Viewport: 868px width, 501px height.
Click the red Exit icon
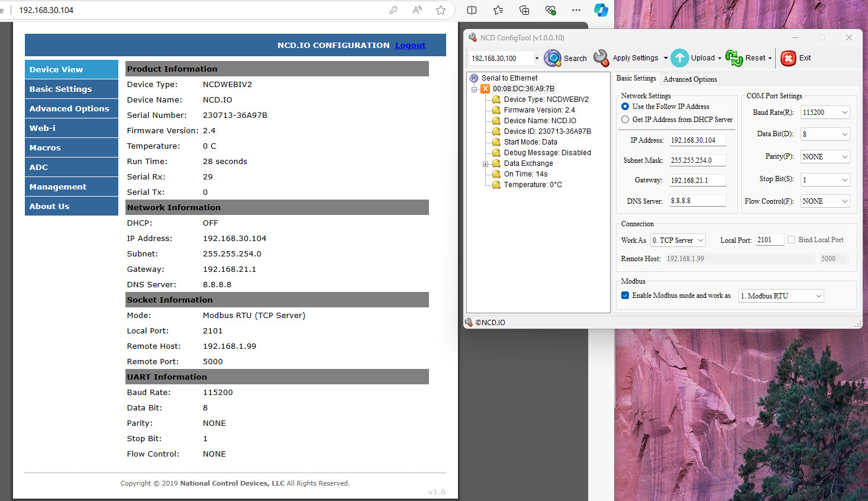(x=788, y=58)
